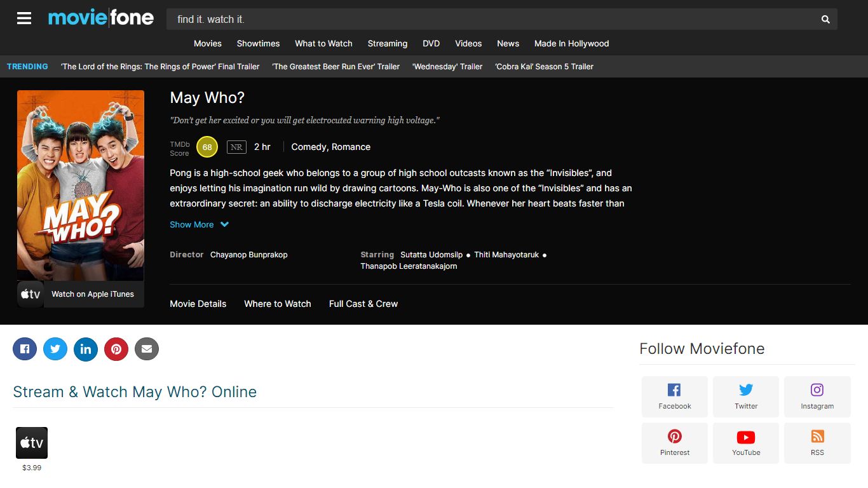Click the Comedy, Romance genre text

[x=331, y=147]
